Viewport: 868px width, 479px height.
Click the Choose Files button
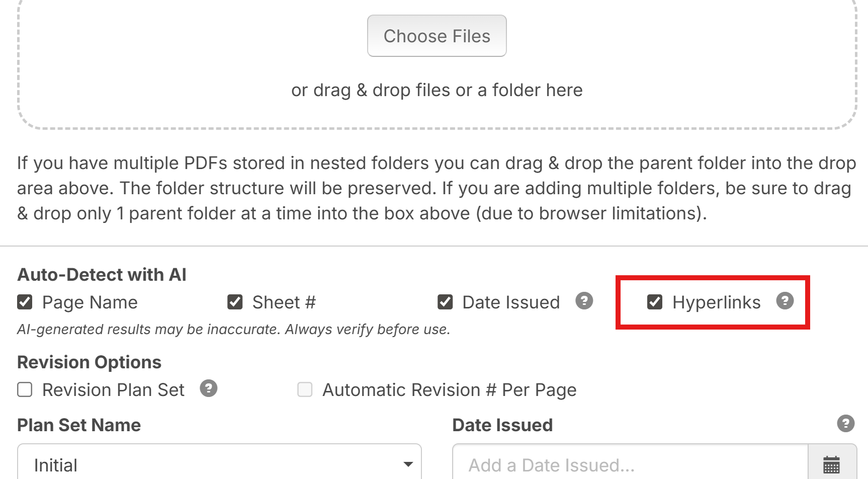437,36
